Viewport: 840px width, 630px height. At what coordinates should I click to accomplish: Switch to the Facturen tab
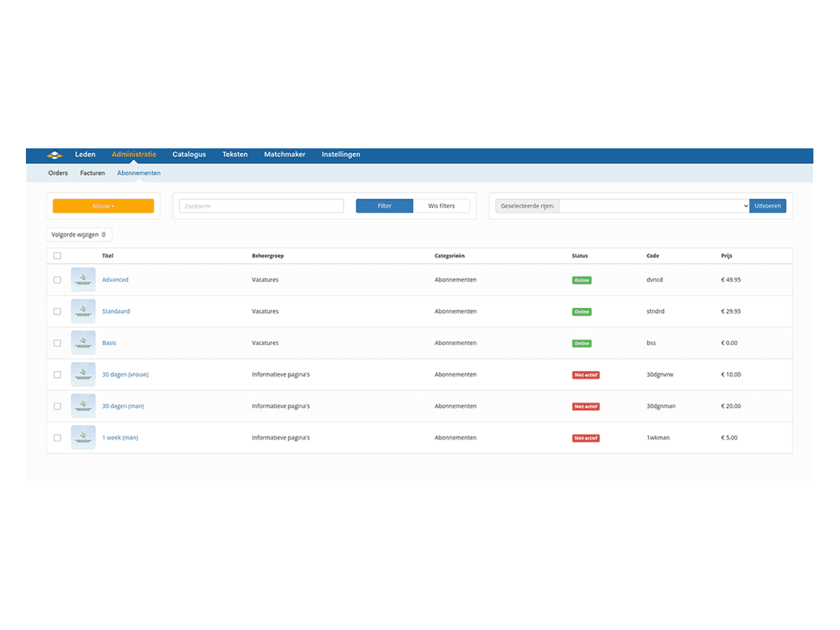(x=92, y=173)
